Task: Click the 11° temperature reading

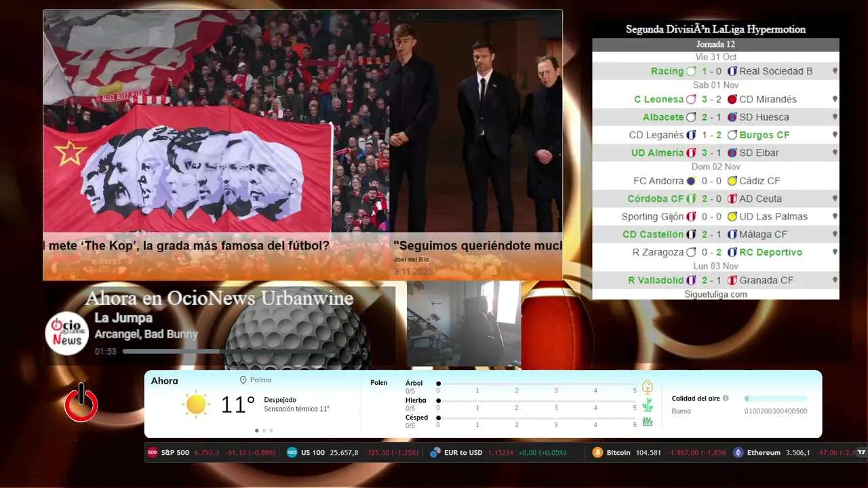Action: click(x=237, y=405)
